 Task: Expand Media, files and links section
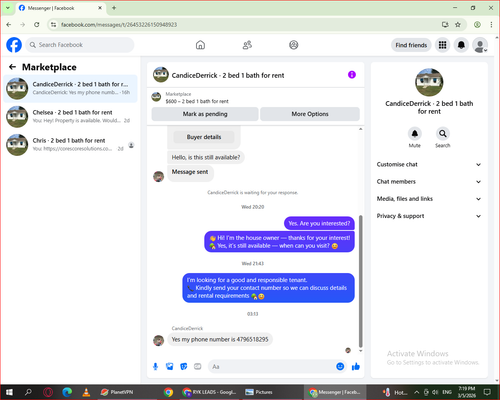point(429,199)
